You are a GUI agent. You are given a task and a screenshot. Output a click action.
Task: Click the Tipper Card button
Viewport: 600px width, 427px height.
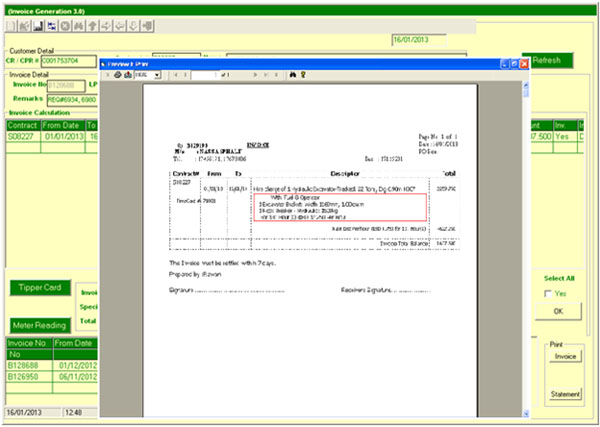40,287
